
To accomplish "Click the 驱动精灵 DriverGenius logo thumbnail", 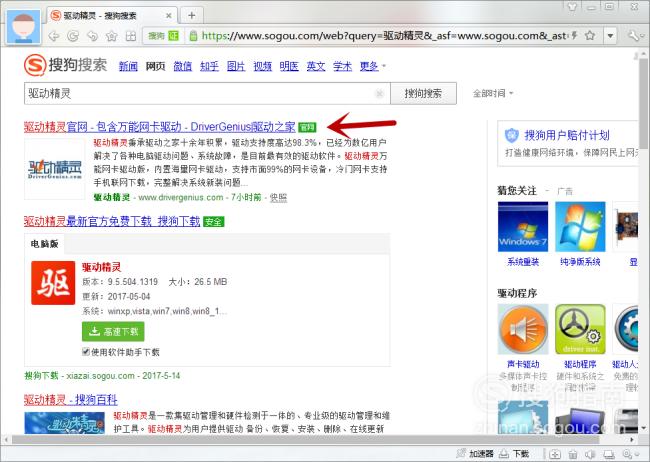I will click(55, 169).
